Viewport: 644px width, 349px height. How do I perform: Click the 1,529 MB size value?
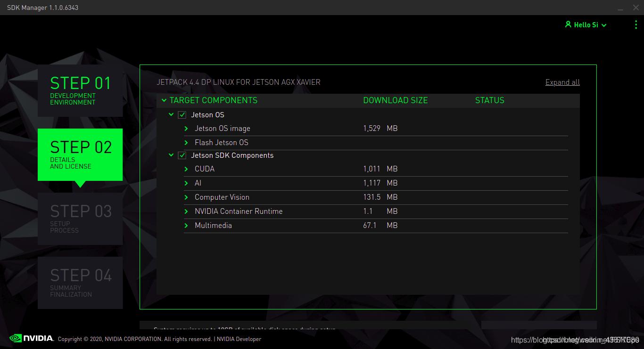coord(380,129)
